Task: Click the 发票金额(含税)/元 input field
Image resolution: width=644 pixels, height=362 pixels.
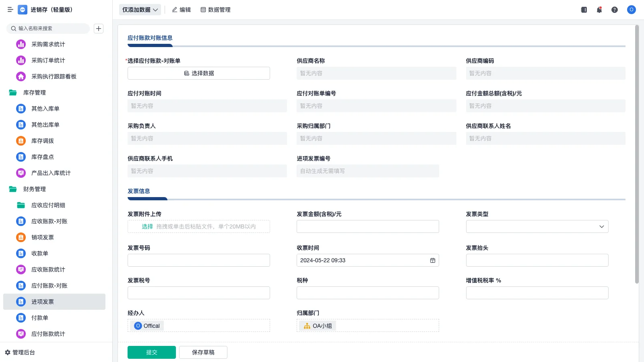Action: [x=368, y=226]
